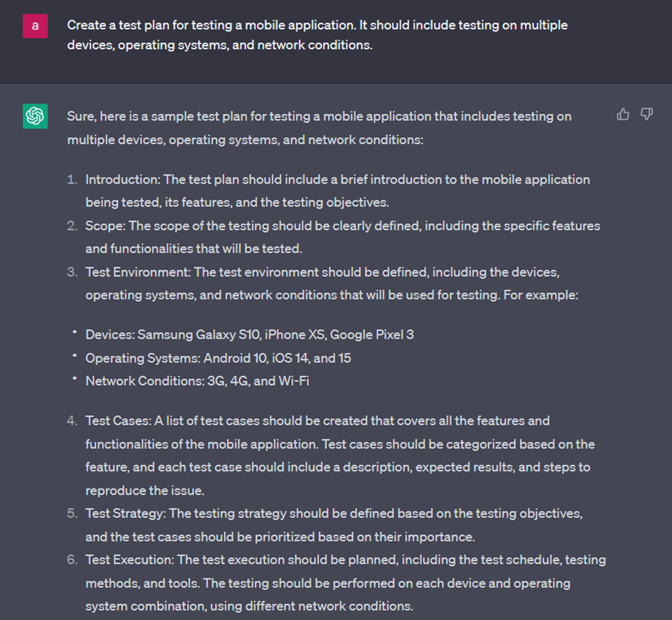
Task: Click the Operating Systems bullet line
Action: point(218,358)
